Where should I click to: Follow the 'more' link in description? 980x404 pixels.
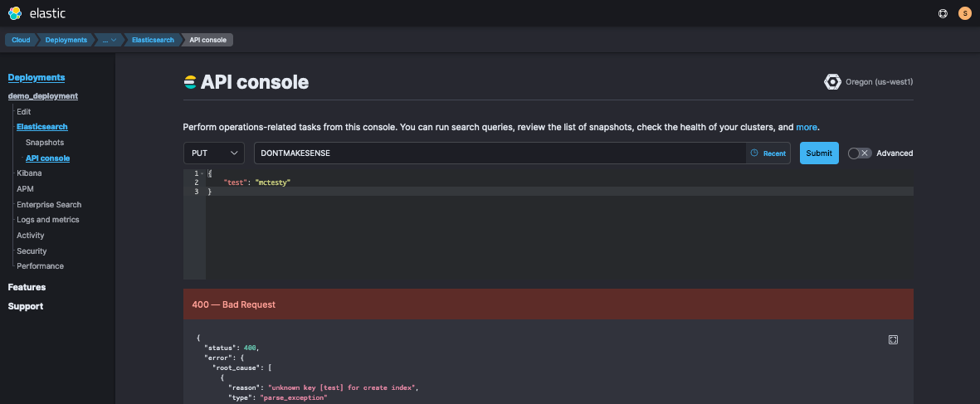(x=806, y=127)
